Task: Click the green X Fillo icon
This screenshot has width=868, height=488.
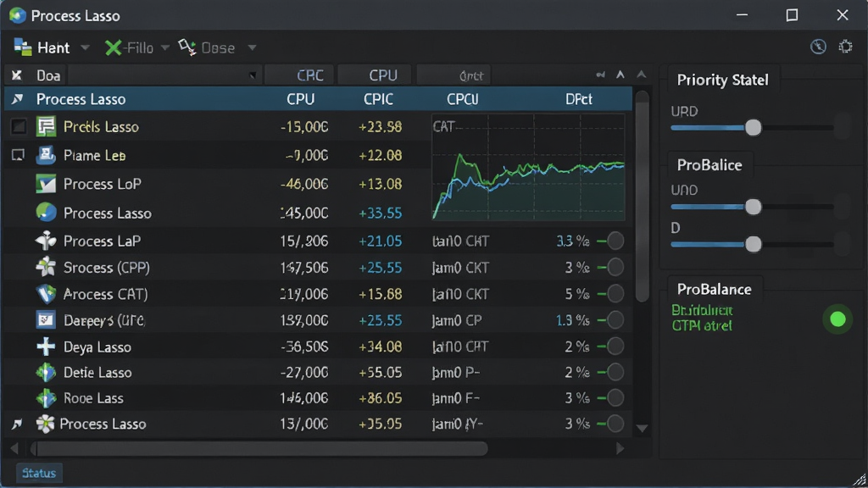Action: click(113, 48)
